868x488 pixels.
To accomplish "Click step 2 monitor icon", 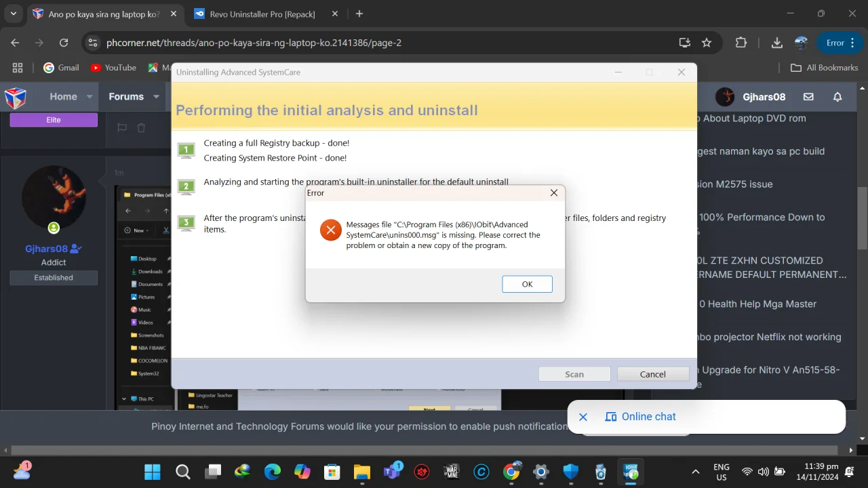I will click(x=186, y=186).
